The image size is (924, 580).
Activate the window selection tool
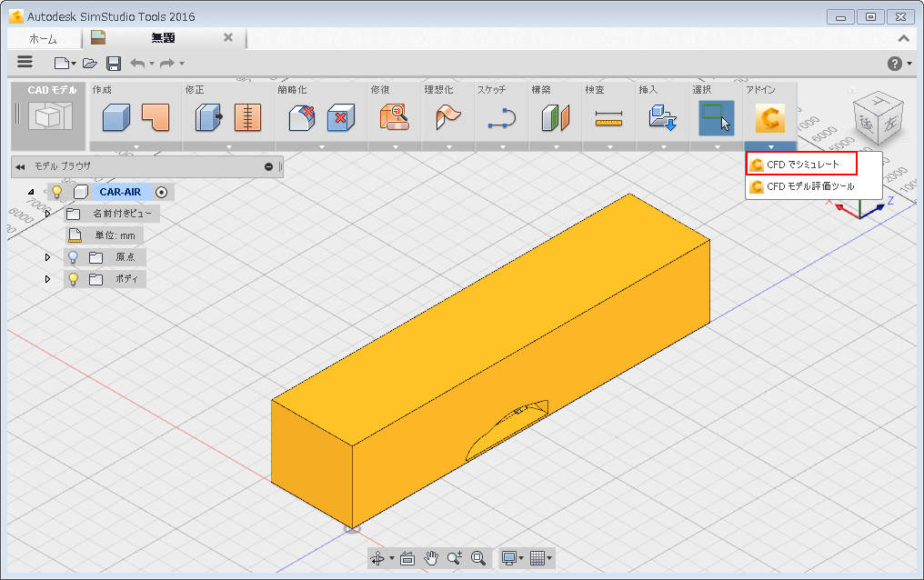(717, 118)
